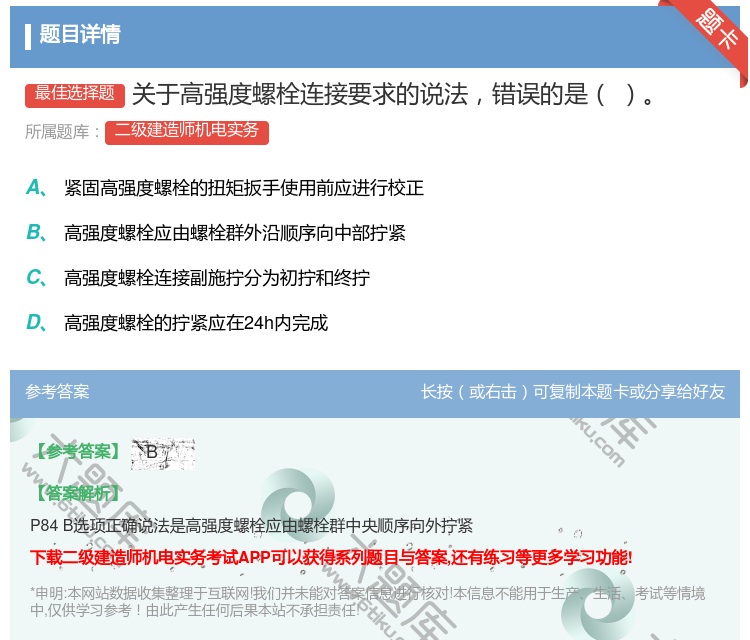Click the letter B option marker
This screenshot has height=640, width=750.
pyautogui.click(x=36, y=233)
